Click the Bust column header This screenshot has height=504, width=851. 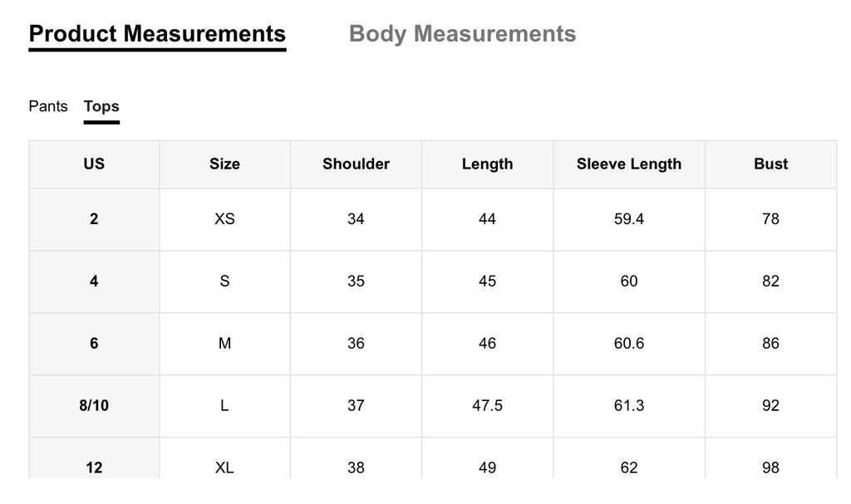tap(770, 164)
